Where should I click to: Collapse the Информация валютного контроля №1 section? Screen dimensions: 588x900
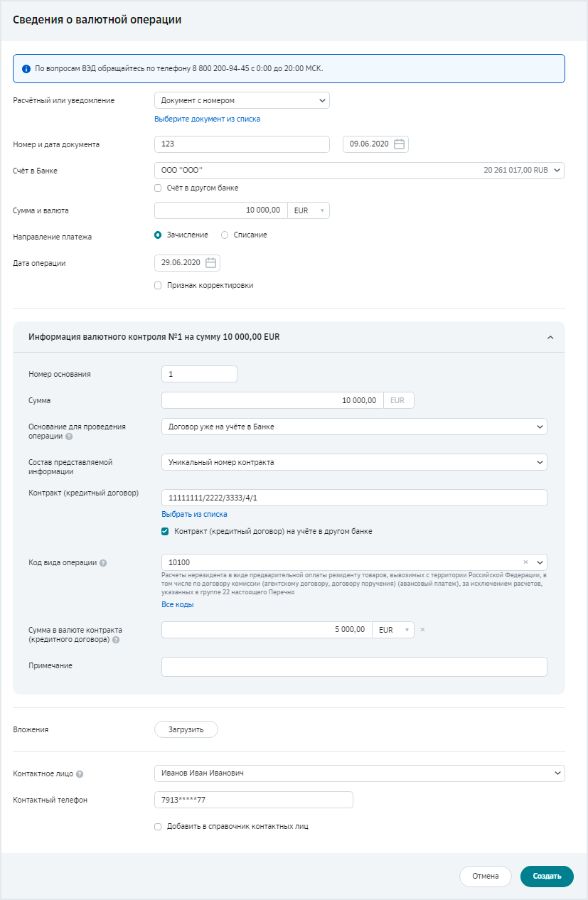pos(550,337)
